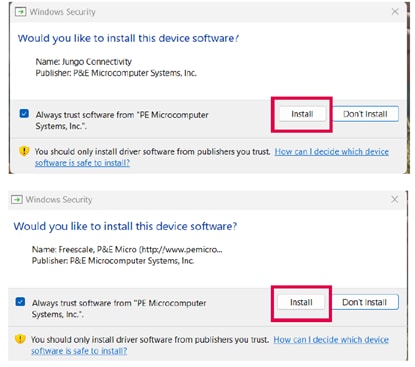The width and height of the screenshot is (415, 367).
Task: Choose Don't Install for Jungo Connectivity
Action: pyautogui.click(x=365, y=114)
